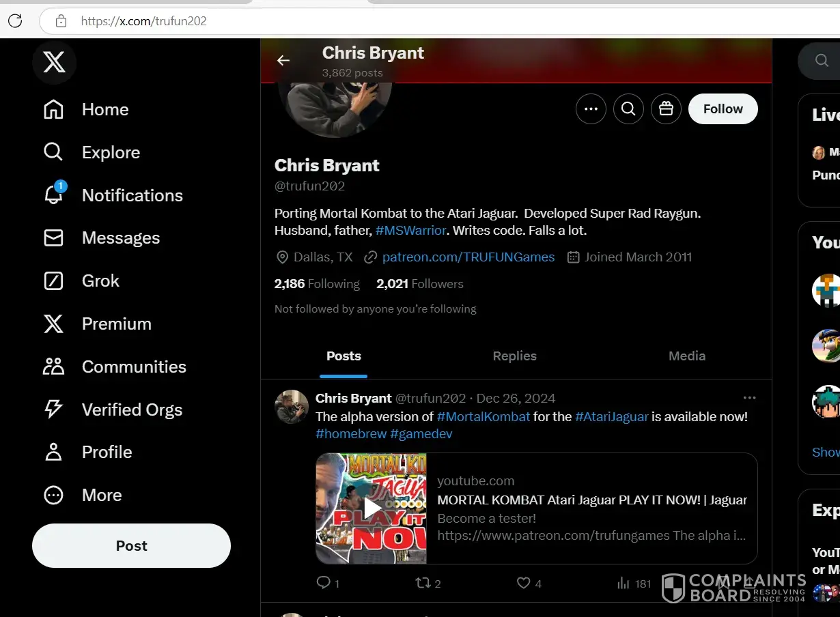Click Explore label in sidebar
The image size is (840, 617).
pyautogui.click(x=111, y=152)
